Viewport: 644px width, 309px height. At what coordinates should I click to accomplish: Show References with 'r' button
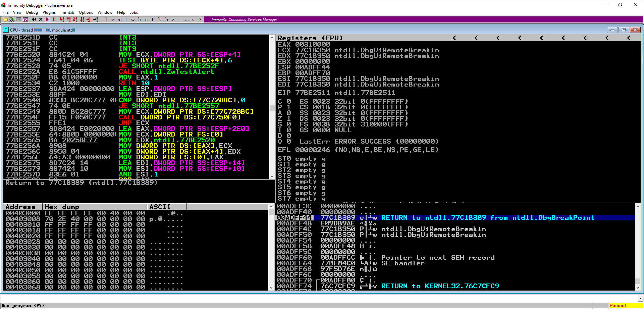tap(180, 19)
